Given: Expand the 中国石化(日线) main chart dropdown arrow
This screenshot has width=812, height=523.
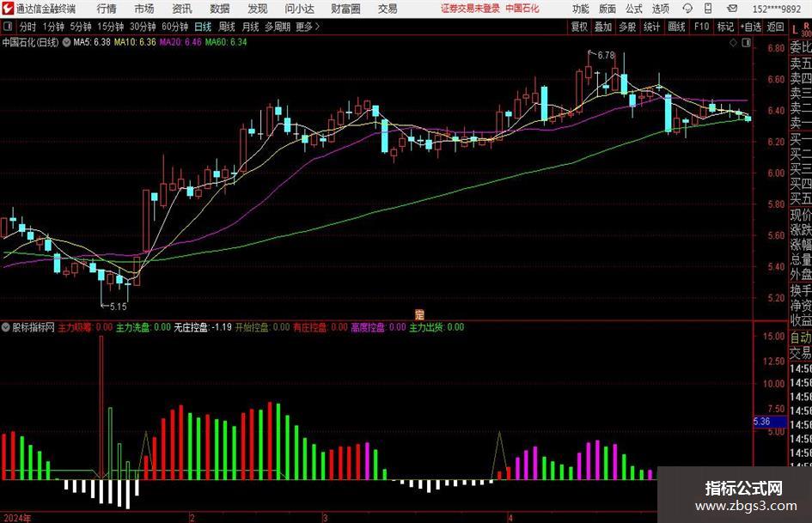Looking at the screenshot, I should [66, 42].
